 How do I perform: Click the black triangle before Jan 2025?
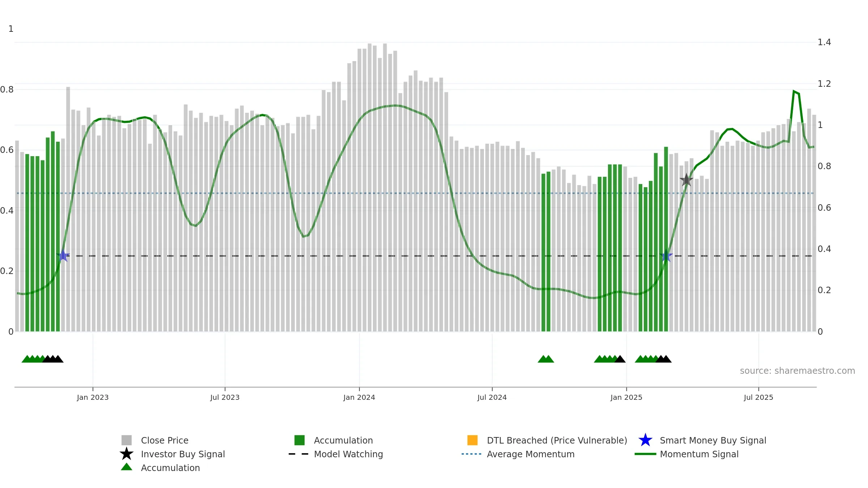620,359
